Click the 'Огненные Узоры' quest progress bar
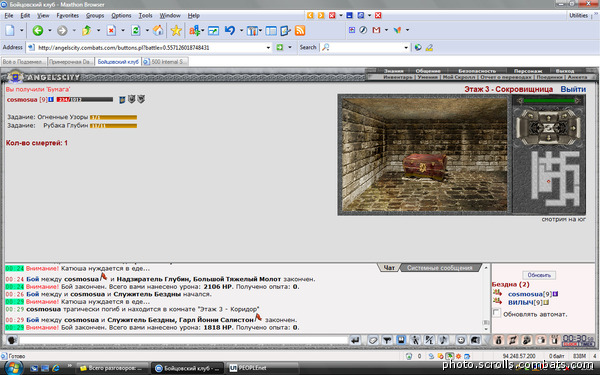This screenshot has width=600, height=375. [x=113, y=117]
